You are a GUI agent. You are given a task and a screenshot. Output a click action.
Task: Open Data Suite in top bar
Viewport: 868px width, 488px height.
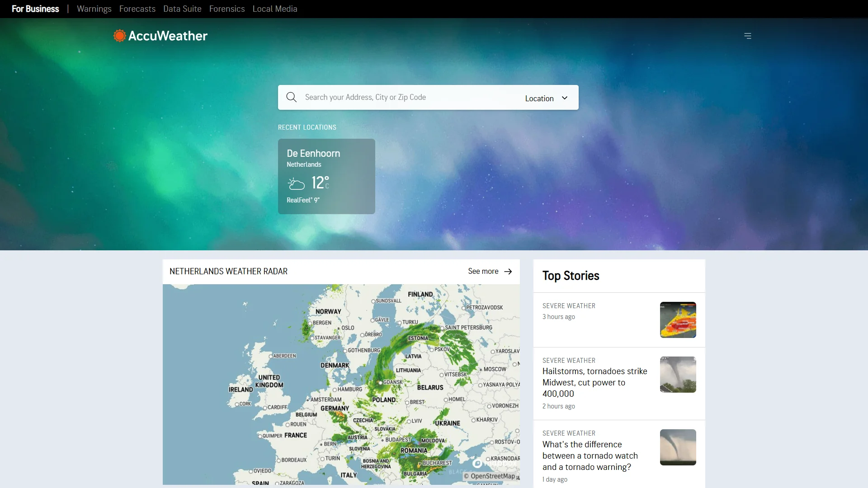click(182, 9)
